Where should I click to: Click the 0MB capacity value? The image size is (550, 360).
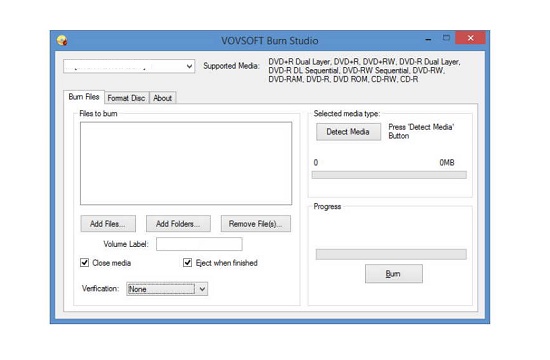(447, 162)
